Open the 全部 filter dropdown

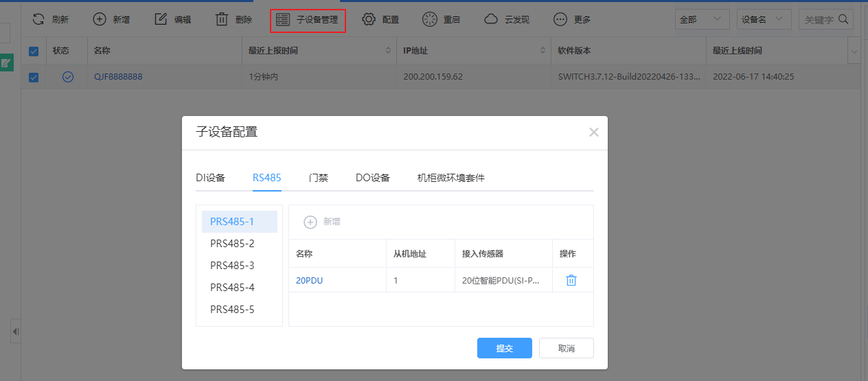(703, 19)
